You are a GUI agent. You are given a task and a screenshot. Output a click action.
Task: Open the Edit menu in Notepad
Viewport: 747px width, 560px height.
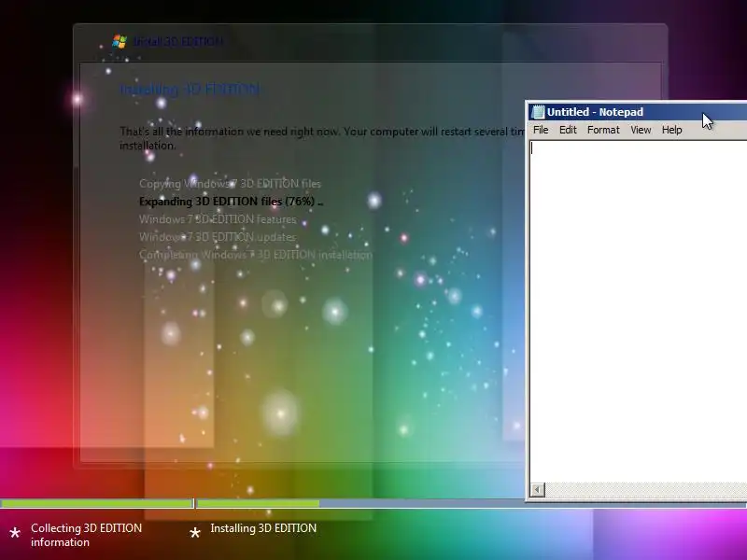(x=568, y=130)
